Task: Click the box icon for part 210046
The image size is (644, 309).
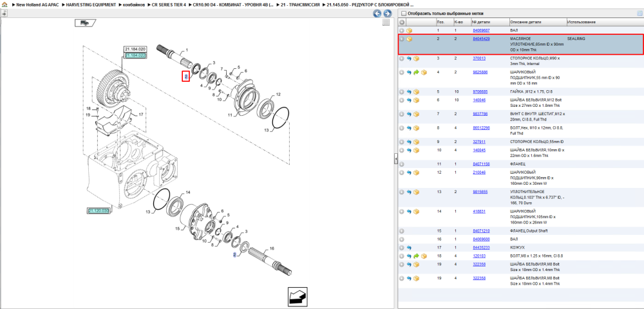Action: (x=417, y=173)
